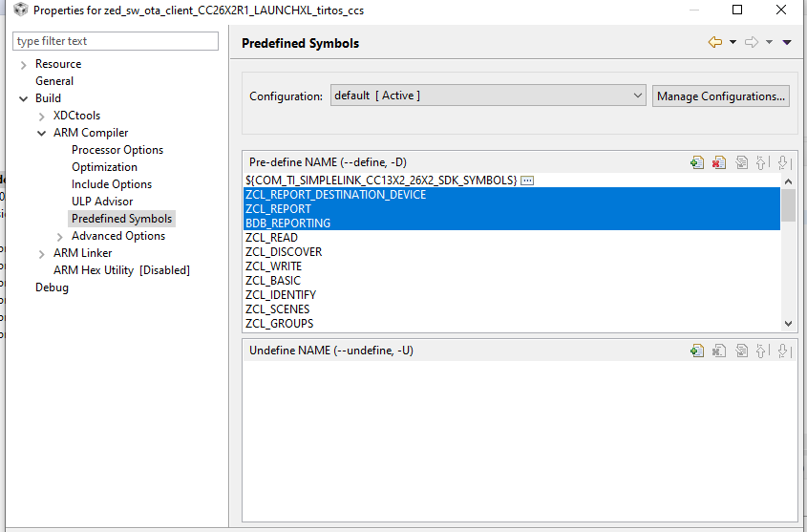Select the ZCL_DISCOVER symbol
Screen dimensions: 807x532
[x=284, y=252]
